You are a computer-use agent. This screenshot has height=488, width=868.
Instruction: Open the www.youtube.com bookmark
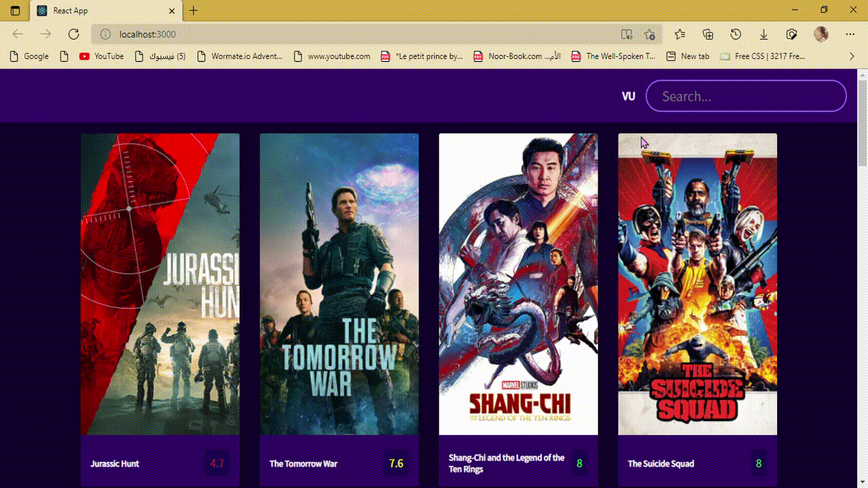pos(332,56)
